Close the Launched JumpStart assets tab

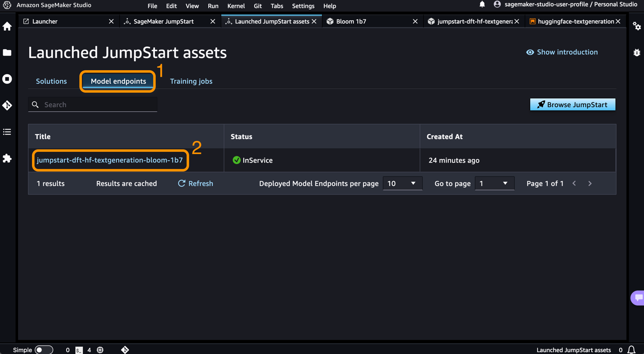coord(314,21)
